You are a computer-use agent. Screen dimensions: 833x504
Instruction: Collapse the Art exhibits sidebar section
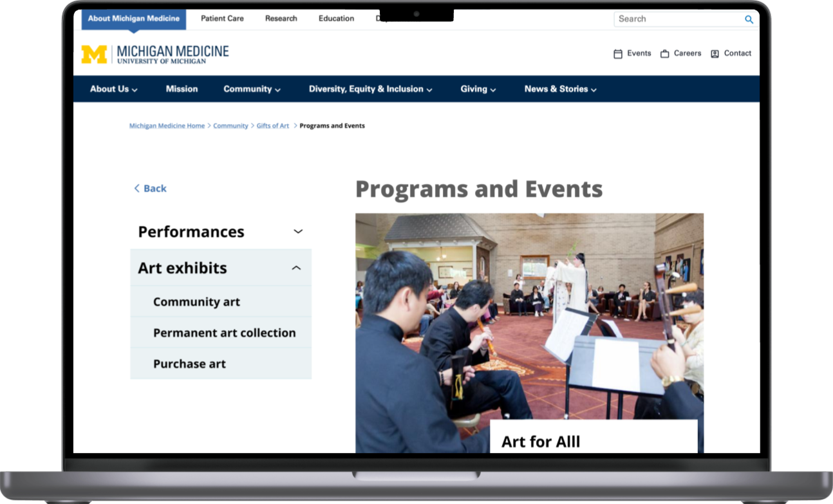tap(296, 268)
